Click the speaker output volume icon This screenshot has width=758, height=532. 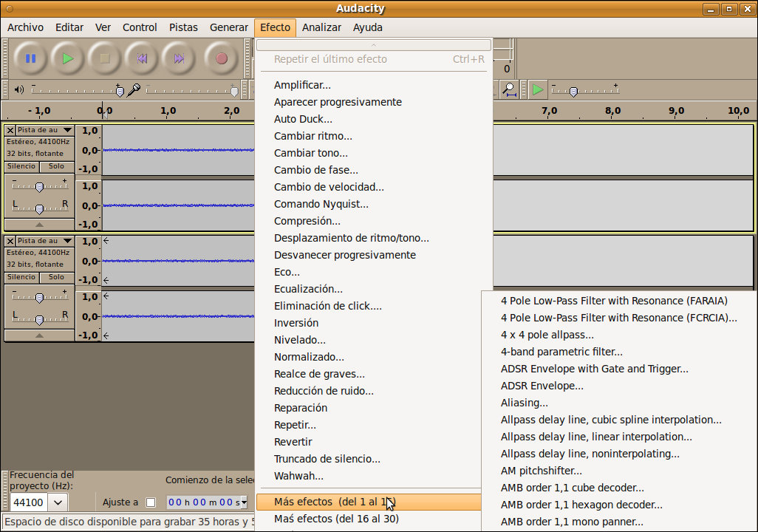pos(19,89)
